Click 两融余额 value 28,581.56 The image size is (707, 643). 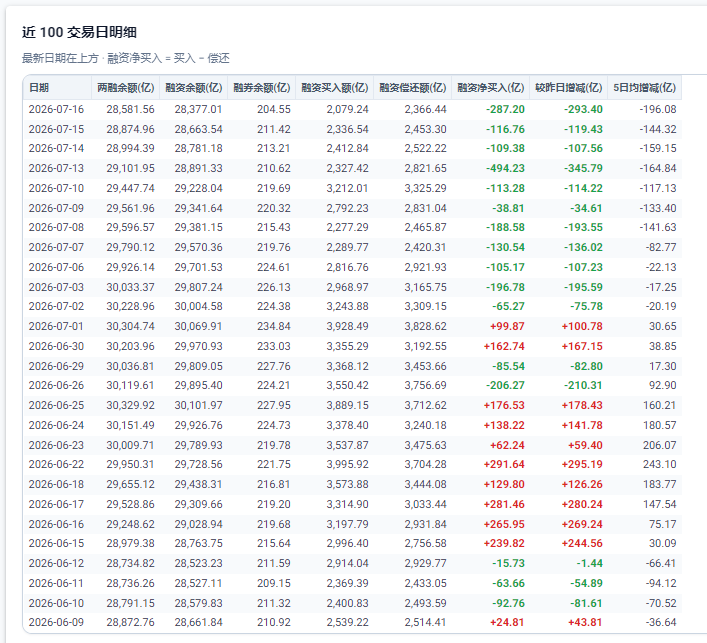point(130,110)
